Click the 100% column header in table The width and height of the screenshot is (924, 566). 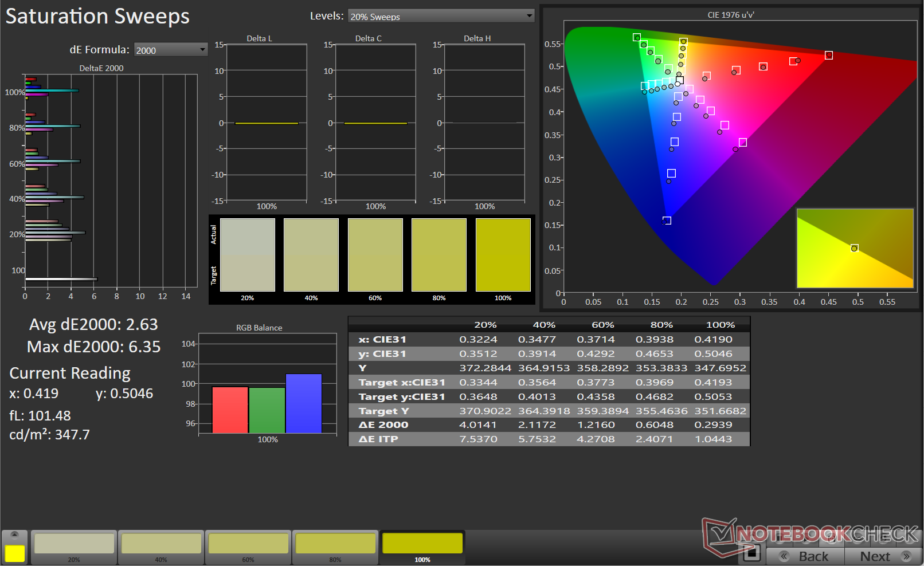click(721, 325)
